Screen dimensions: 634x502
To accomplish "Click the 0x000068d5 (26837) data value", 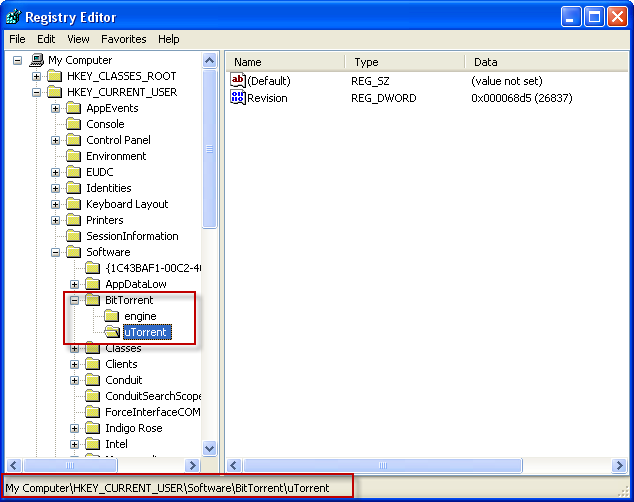I will tap(522, 98).
